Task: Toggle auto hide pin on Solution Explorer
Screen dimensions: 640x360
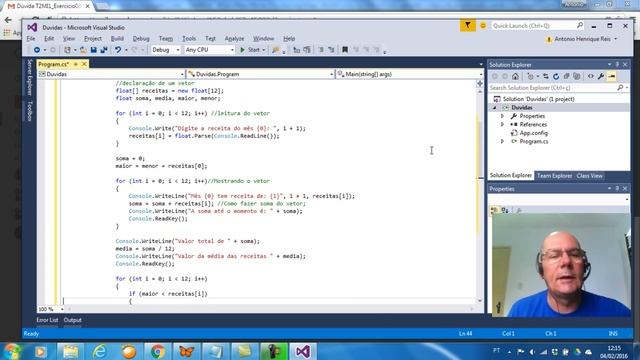Action: click(617, 64)
